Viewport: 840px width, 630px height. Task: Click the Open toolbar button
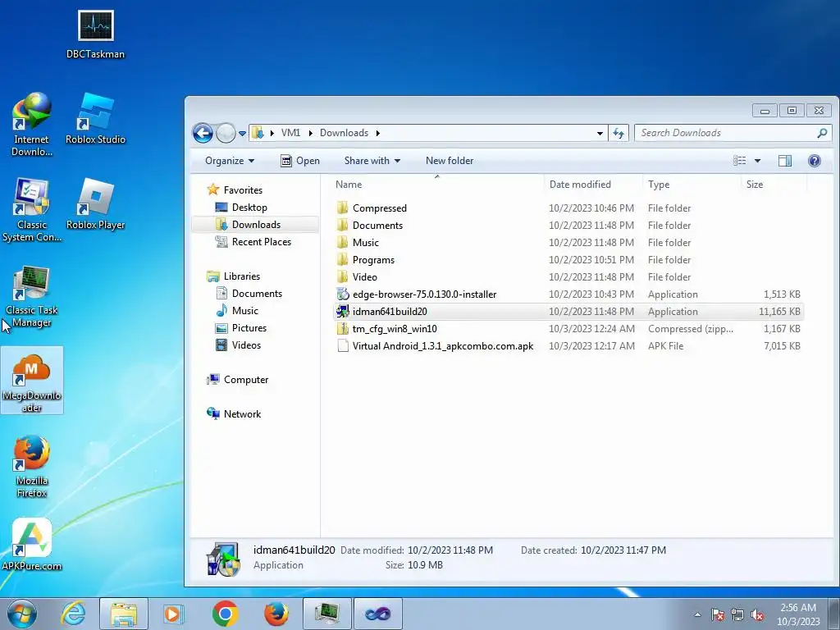point(300,161)
